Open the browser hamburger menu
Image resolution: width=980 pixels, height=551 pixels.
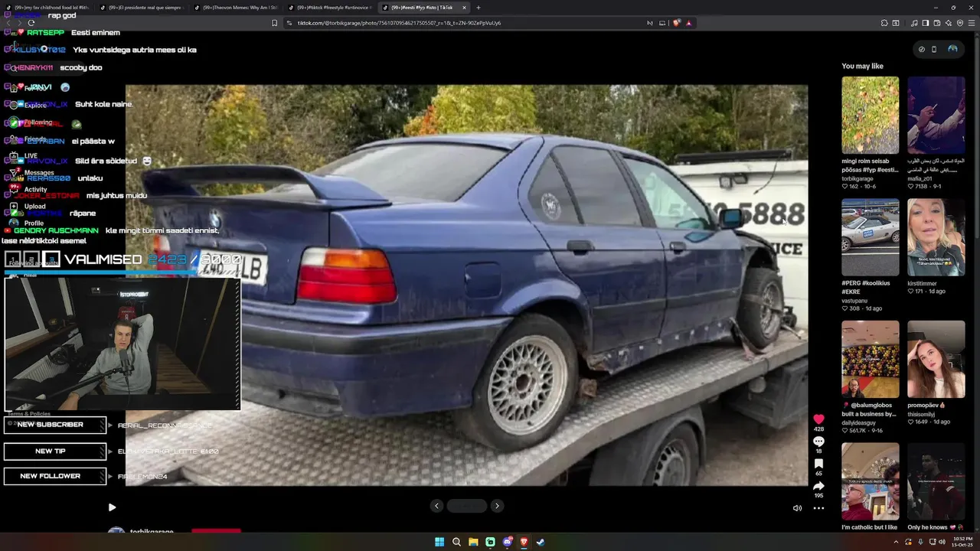[x=972, y=23]
